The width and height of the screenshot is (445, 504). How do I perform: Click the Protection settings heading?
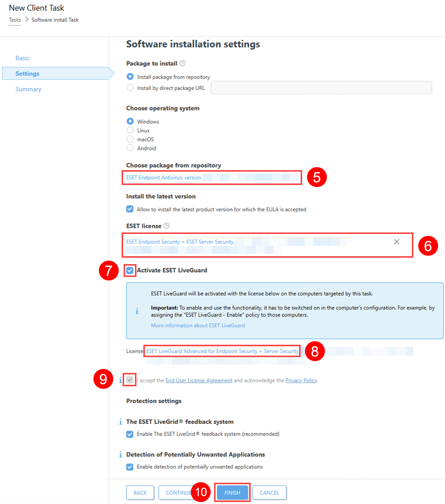pos(154,401)
